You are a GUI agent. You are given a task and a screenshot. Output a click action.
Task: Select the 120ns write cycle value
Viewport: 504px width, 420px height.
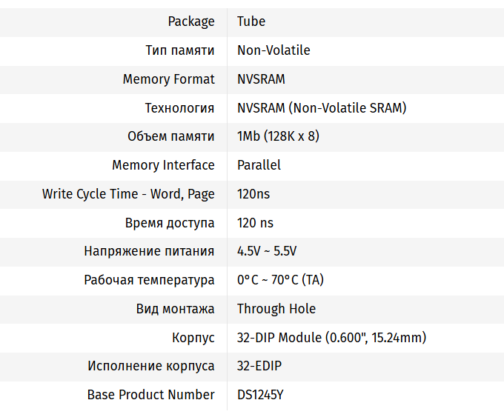pos(253,194)
